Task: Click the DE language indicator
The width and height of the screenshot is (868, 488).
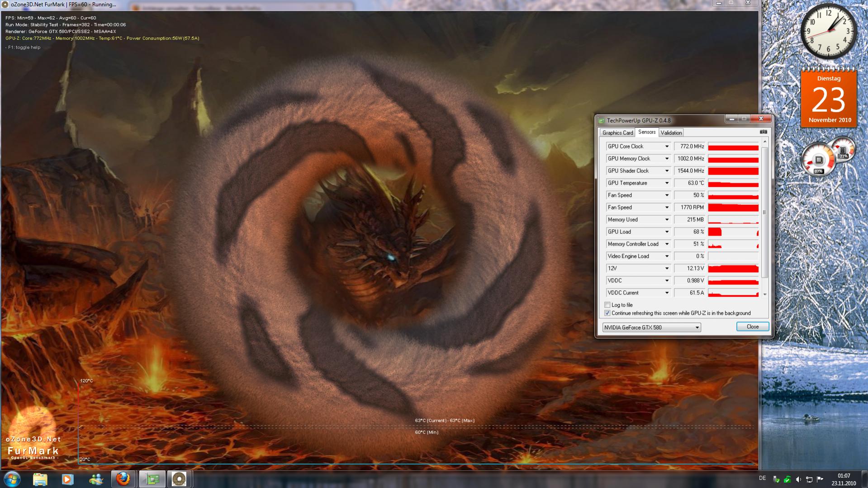Action: tap(762, 478)
